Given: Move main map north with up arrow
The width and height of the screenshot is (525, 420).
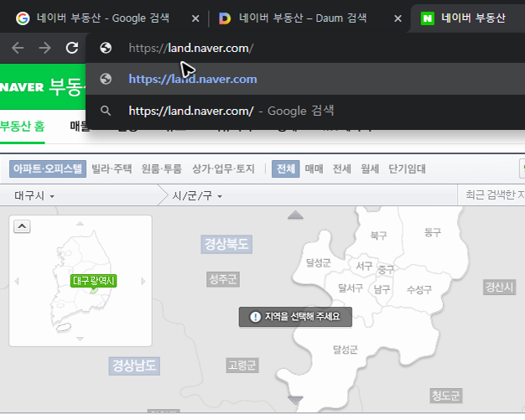Looking at the screenshot, I should coord(295,215).
